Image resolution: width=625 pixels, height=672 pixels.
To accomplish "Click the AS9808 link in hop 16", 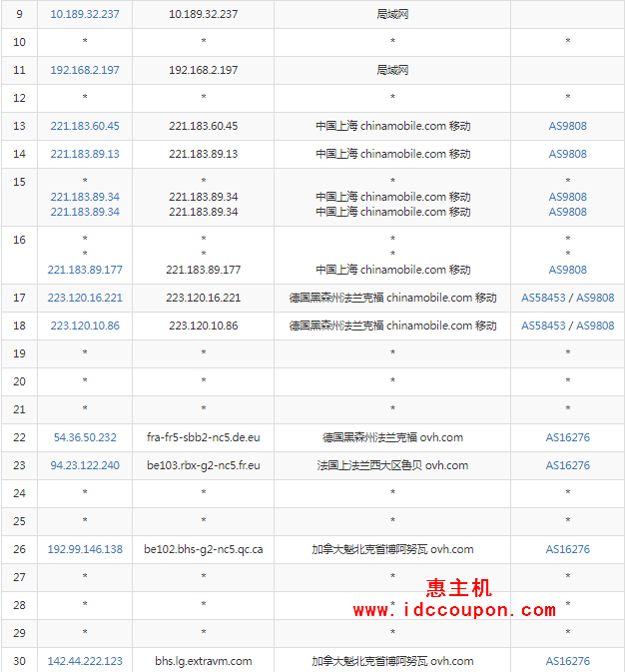I will (x=567, y=270).
